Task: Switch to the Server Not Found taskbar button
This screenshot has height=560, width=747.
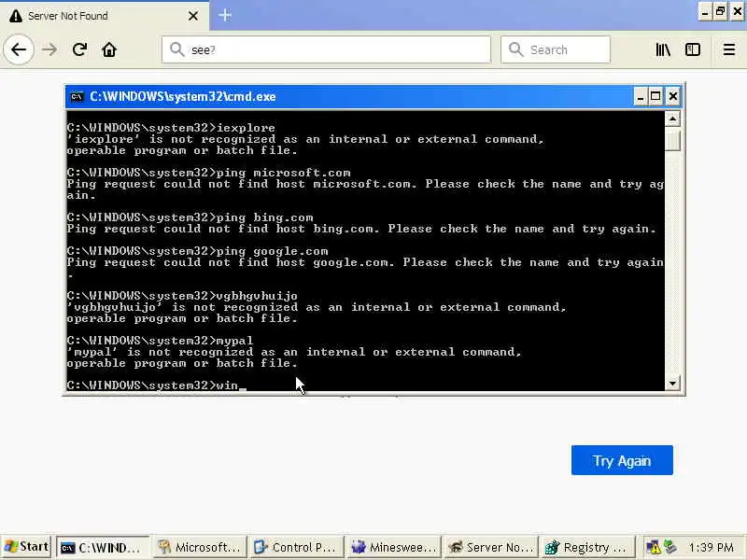Action: pyautogui.click(x=490, y=548)
